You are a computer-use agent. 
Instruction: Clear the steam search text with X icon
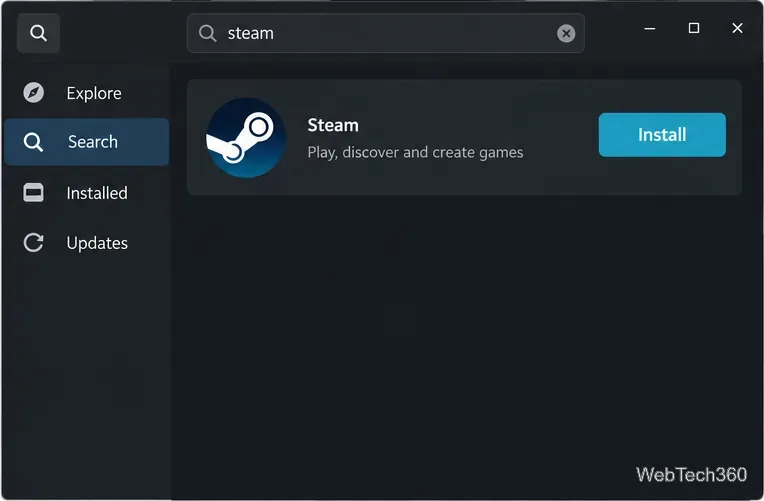click(x=566, y=33)
